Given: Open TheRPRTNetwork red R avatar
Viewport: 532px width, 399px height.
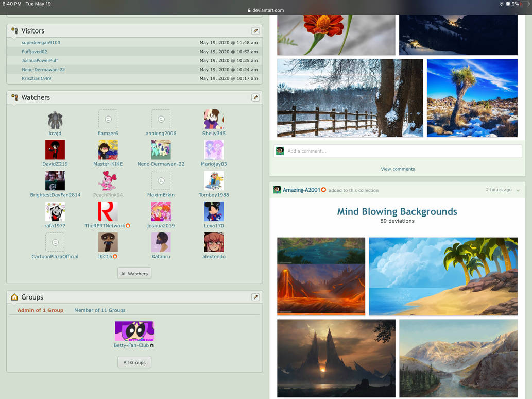Looking at the screenshot, I should tap(108, 211).
